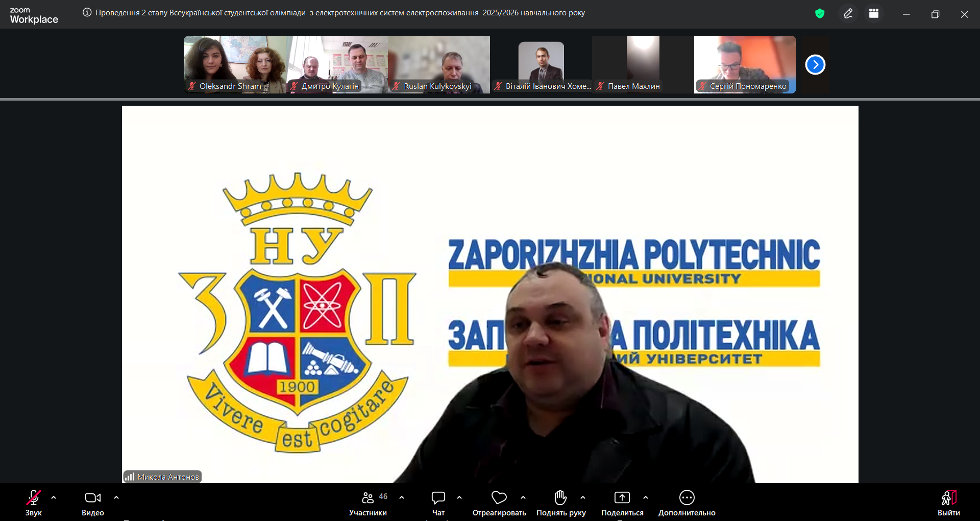The width and height of the screenshot is (980, 521).
Task: Expand share options arrow next to Поделиться
Action: coord(646,498)
